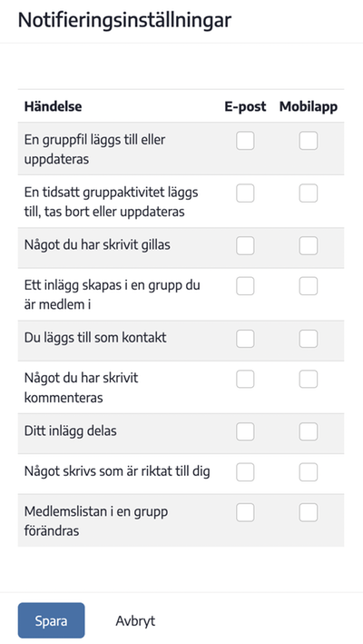Check E-post for 'Något du har skrivit kommenteras'
This screenshot has height=644, width=363.
[x=245, y=379]
